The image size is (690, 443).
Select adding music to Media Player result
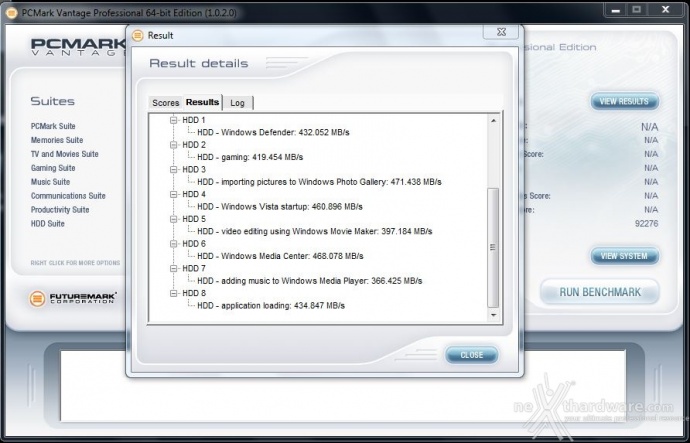309,281
